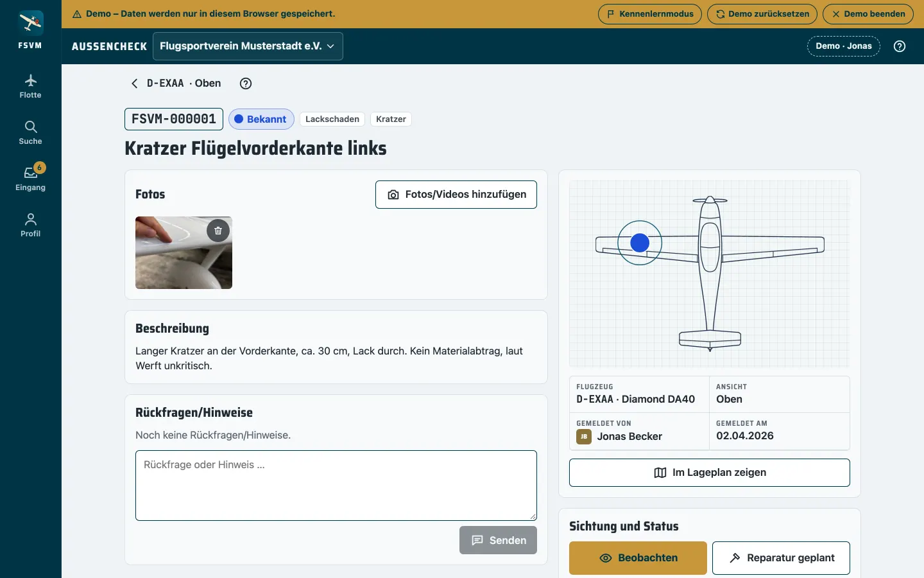Click the Bekannt status badge
Viewport: 924px width, 578px height.
click(261, 119)
